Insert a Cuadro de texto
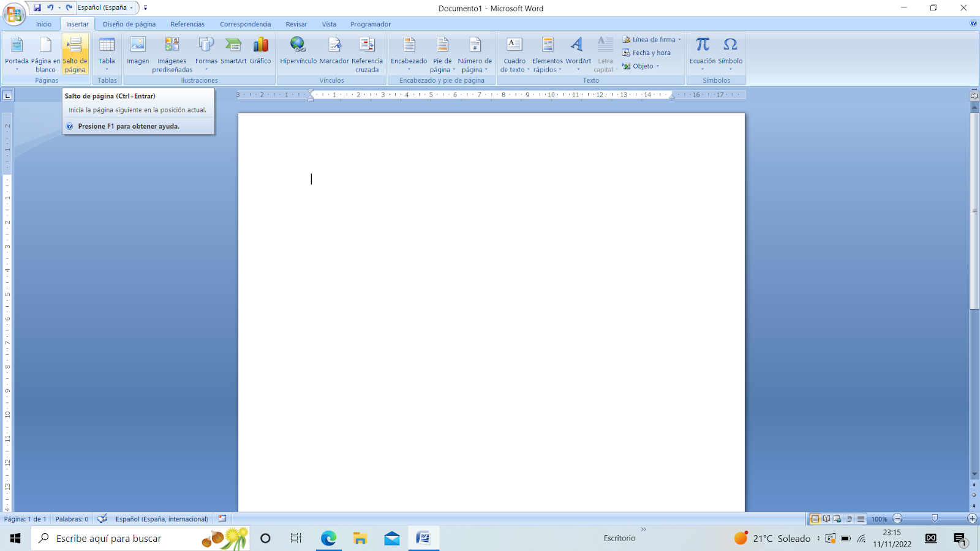The image size is (980, 551). tap(514, 54)
